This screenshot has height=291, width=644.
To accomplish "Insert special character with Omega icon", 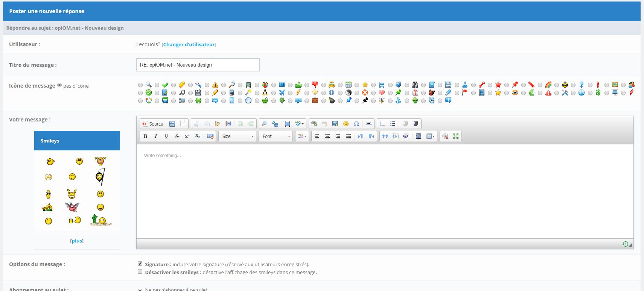I will click(356, 124).
